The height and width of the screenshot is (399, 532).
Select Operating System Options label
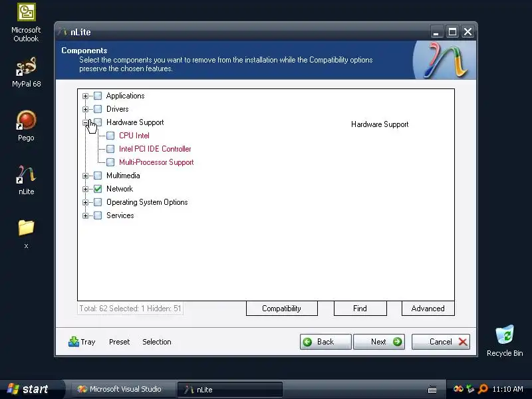coord(147,202)
